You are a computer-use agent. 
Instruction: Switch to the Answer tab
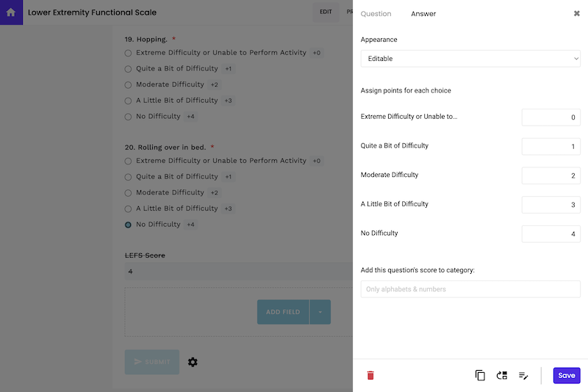(423, 14)
